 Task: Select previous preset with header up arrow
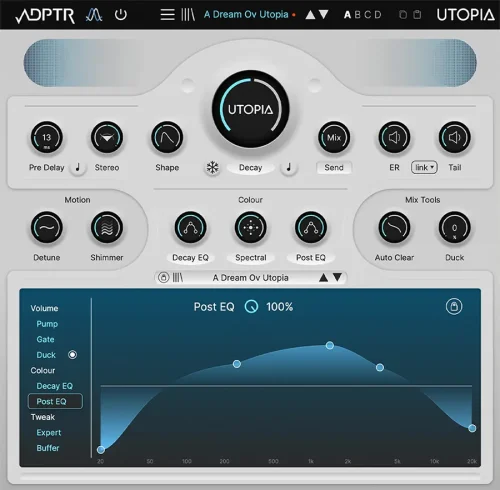pos(310,15)
